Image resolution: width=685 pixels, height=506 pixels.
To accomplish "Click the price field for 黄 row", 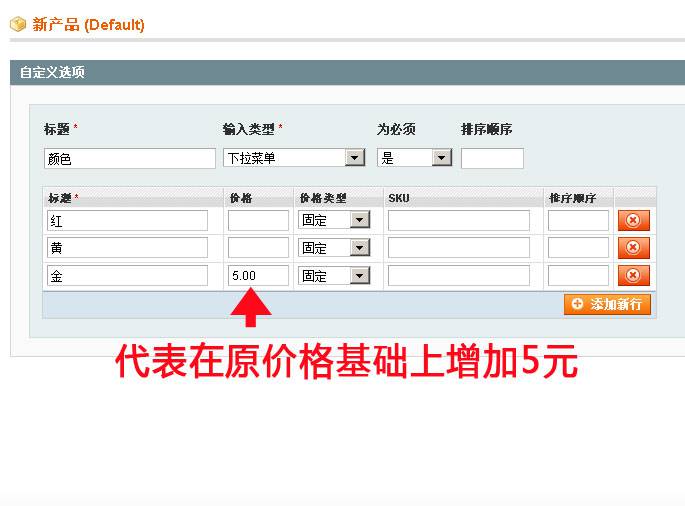I will point(258,248).
